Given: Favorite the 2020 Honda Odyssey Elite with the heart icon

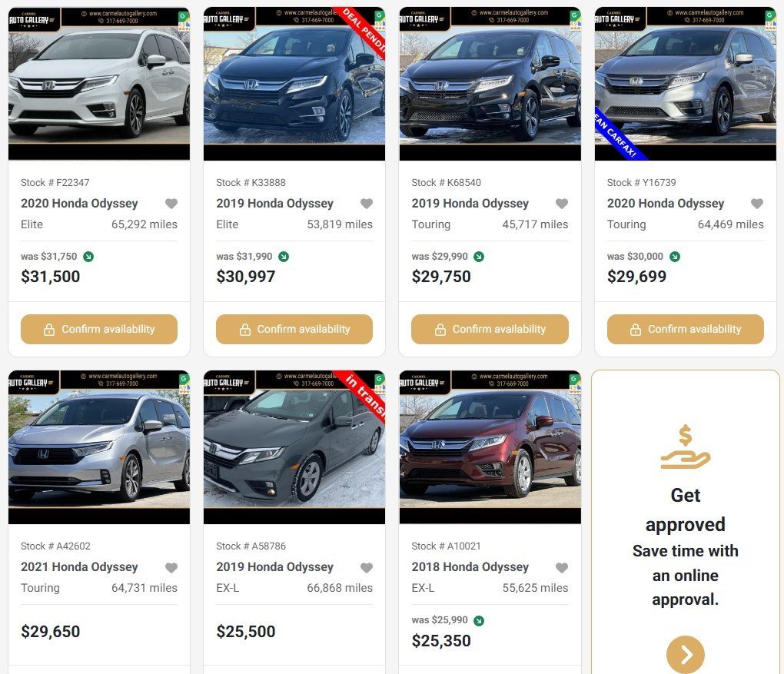Looking at the screenshot, I should 171,204.
